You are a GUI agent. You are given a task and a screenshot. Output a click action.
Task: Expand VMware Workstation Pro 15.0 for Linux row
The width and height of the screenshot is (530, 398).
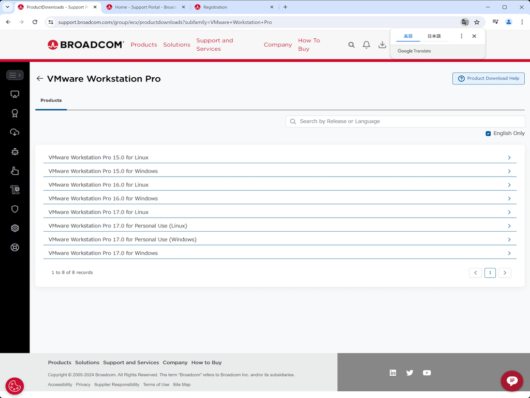point(280,157)
